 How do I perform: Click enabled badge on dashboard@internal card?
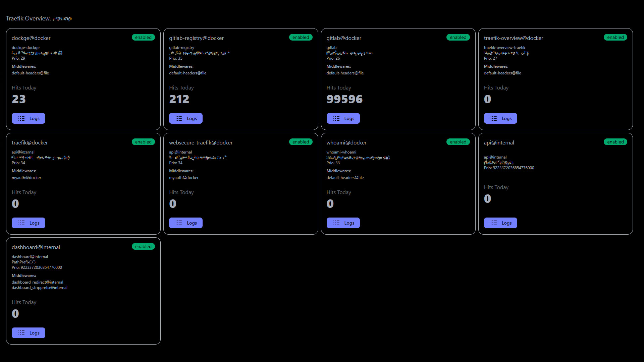[143, 246]
